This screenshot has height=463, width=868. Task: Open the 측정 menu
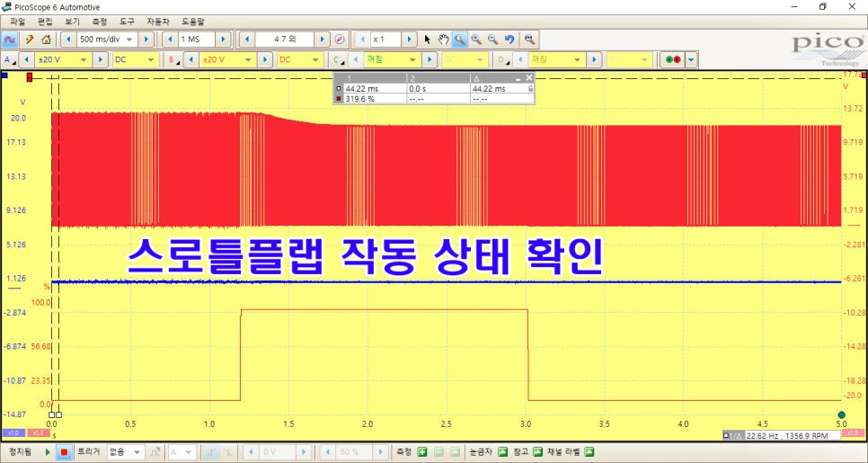pos(100,22)
